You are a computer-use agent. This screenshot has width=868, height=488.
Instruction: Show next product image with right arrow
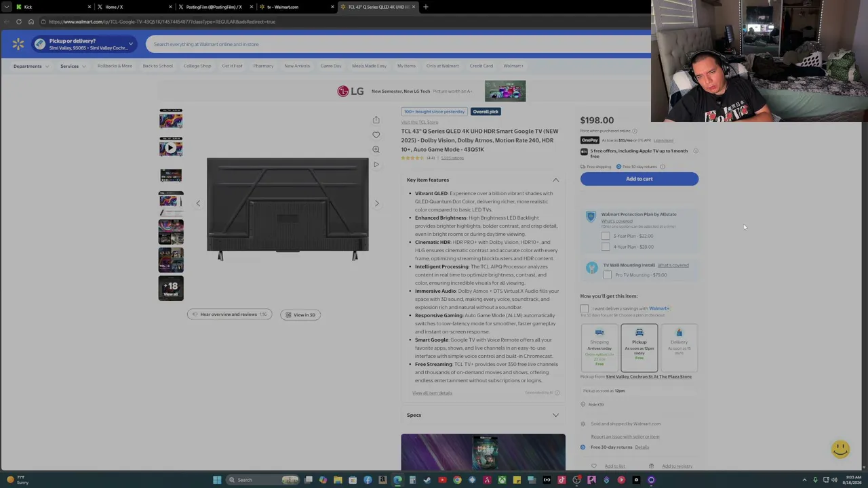click(377, 203)
